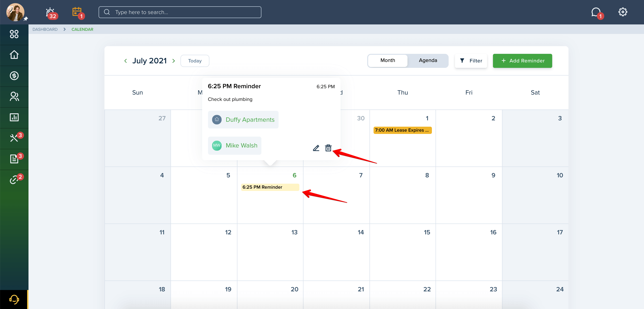This screenshot has width=644, height=309.
Task: Open the documents icon in sidebar
Action: click(14, 159)
